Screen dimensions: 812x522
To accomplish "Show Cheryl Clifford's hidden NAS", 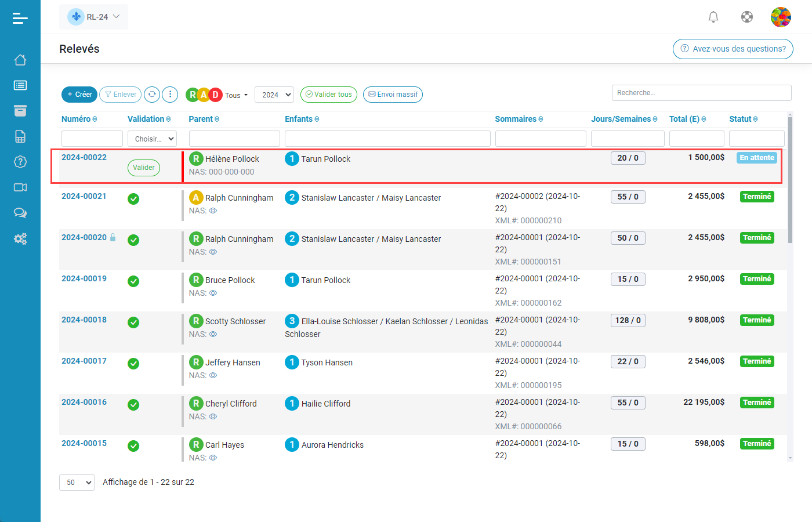I will tap(213, 416).
